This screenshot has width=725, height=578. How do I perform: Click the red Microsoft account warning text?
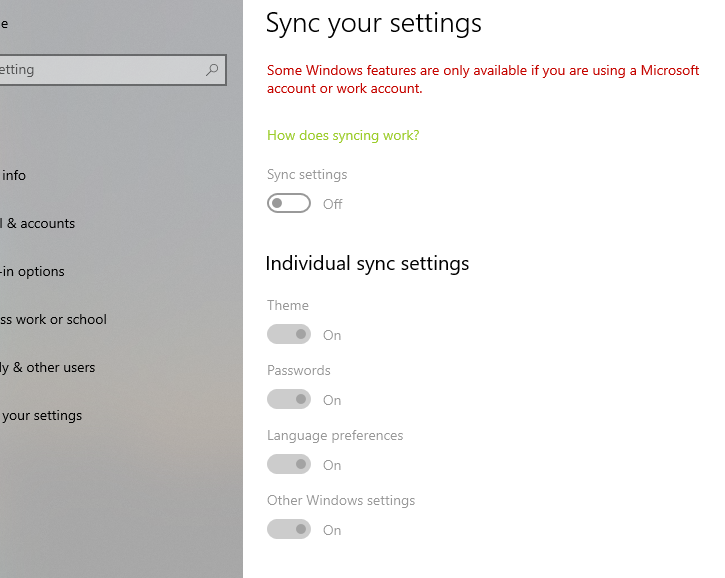click(483, 80)
